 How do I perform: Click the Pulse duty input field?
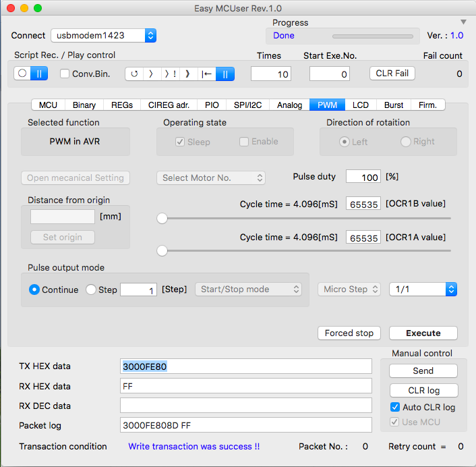363,177
